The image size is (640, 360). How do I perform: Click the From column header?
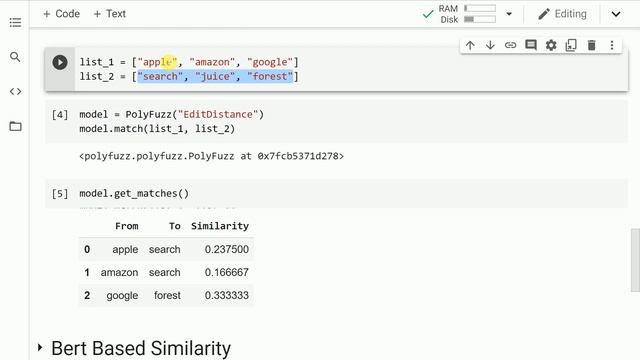(127, 226)
